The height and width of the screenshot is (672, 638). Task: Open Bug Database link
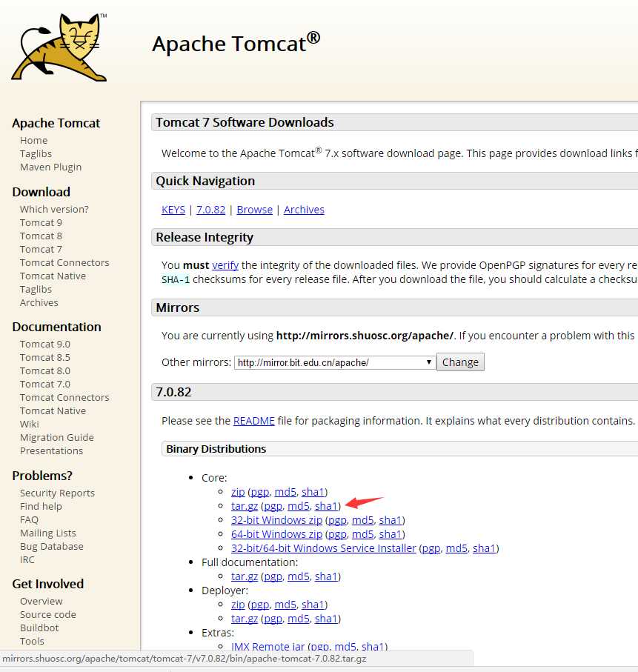[x=51, y=547]
